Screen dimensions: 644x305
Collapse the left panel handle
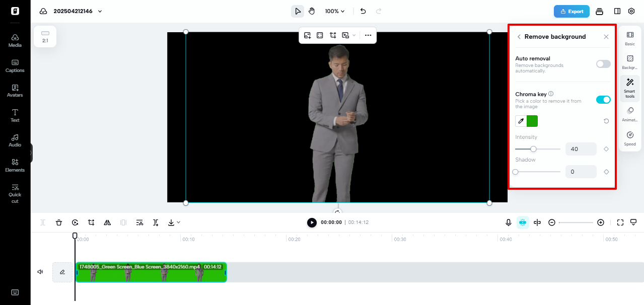[x=31, y=152]
